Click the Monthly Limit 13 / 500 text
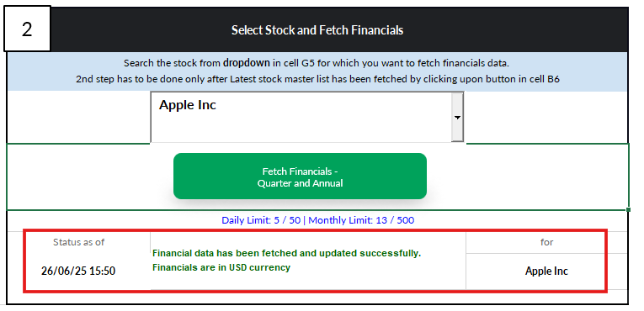This screenshot has height=311, width=644. tap(361, 220)
